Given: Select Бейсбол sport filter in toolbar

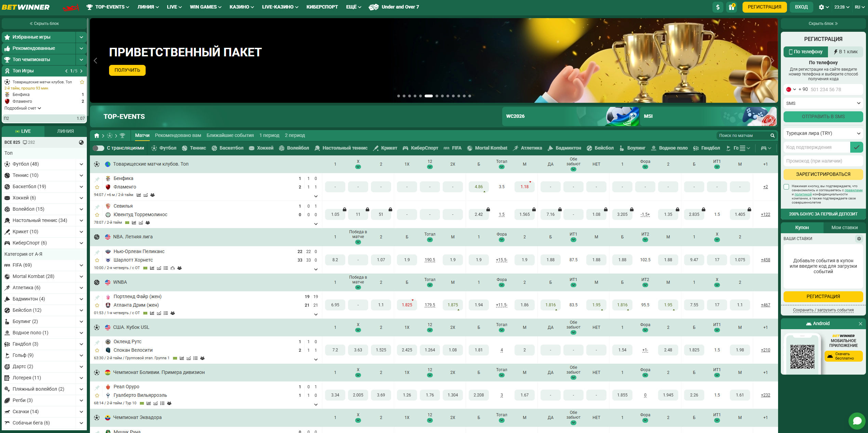Looking at the screenshot, I should (600, 148).
